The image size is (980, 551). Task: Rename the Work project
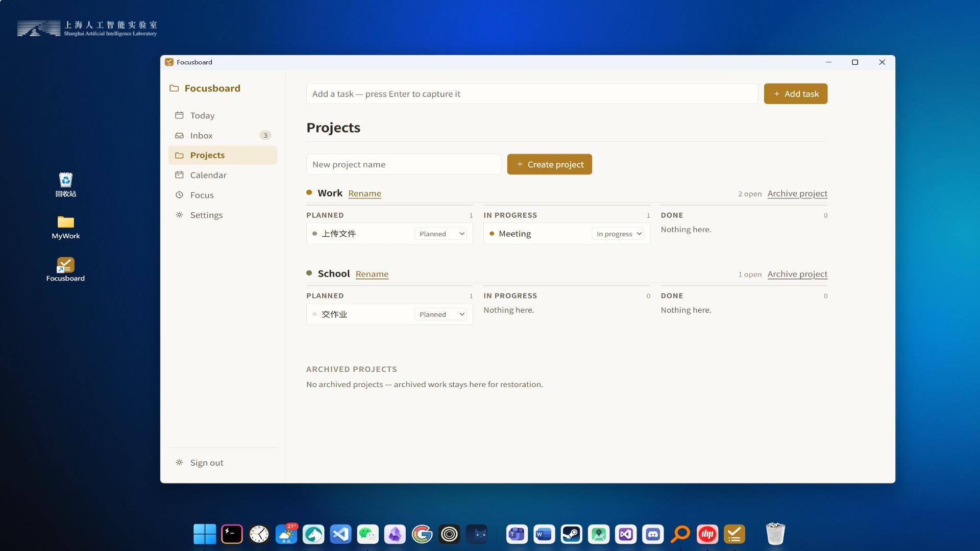[x=364, y=193]
